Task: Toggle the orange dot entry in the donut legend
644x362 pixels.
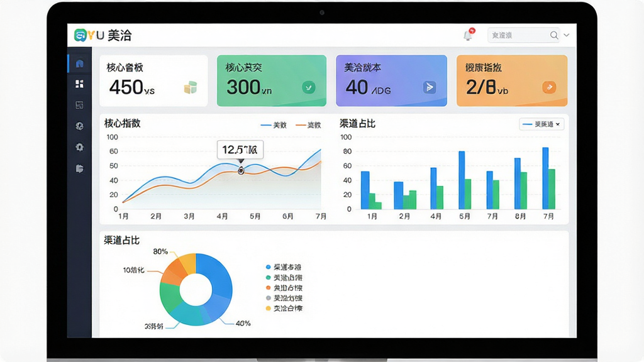Action: coord(284,288)
